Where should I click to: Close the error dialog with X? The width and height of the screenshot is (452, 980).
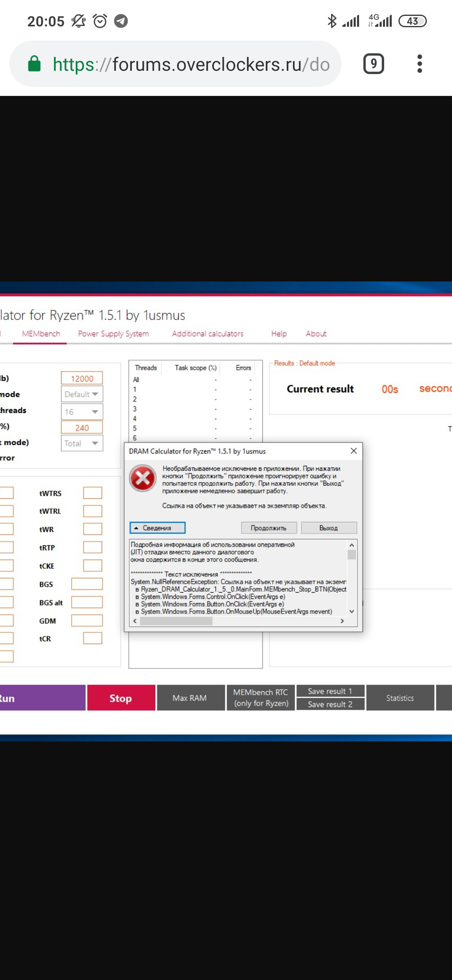[x=354, y=451]
